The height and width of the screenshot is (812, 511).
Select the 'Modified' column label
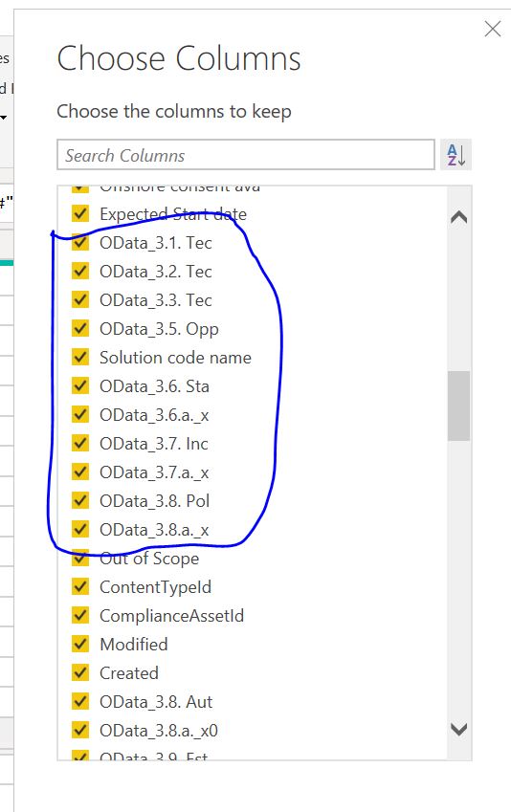pyautogui.click(x=134, y=645)
